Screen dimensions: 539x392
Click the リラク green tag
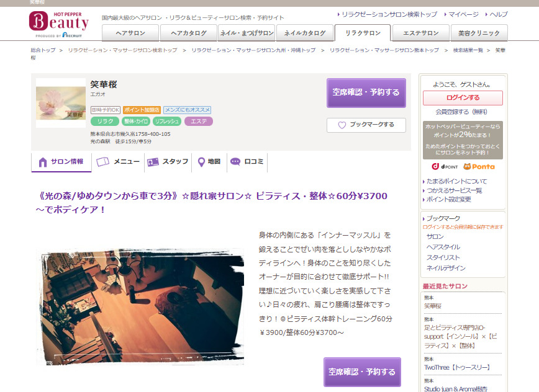click(x=105, y=122)
